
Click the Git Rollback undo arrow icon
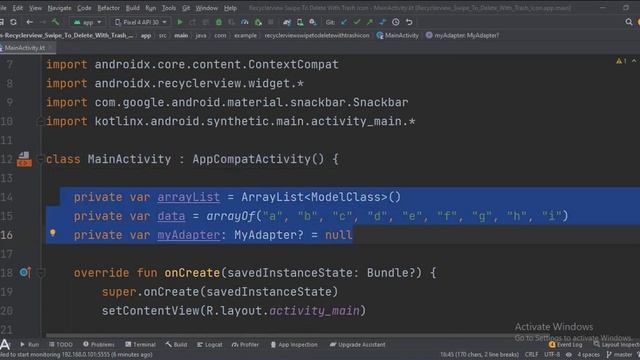[409, 22]
